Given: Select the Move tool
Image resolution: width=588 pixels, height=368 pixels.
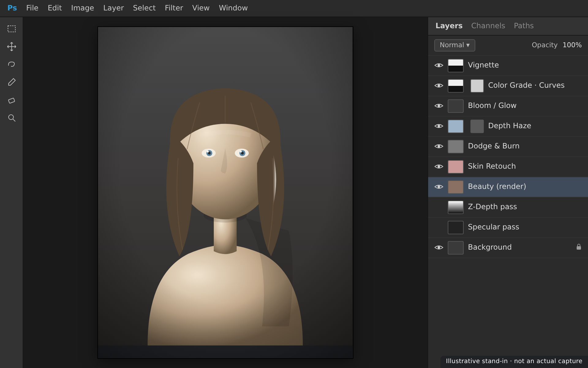Looking at the screenshot, I should (x=12, y=47).
